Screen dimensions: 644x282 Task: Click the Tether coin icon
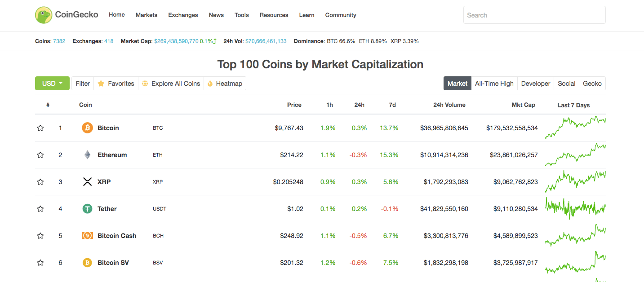(x=87, y=208)
